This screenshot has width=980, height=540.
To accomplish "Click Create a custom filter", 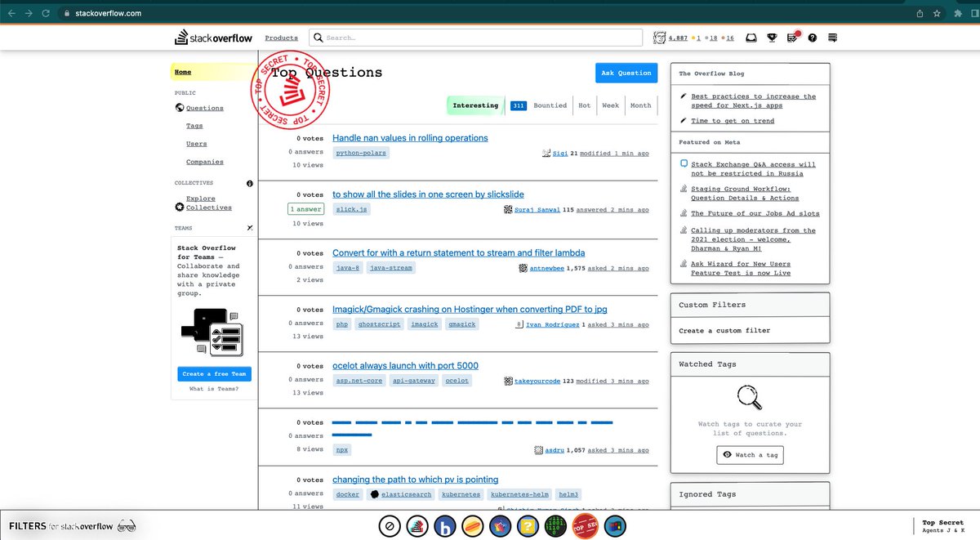I will click(x=724, y=331).
